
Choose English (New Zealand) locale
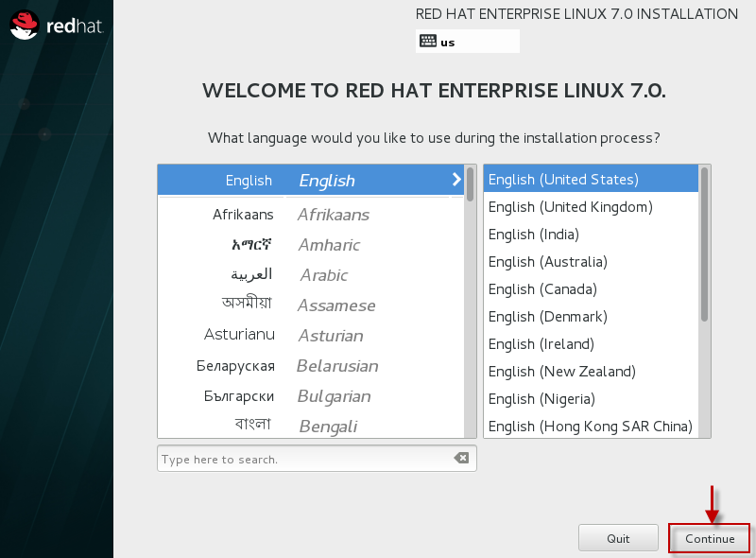591,372
